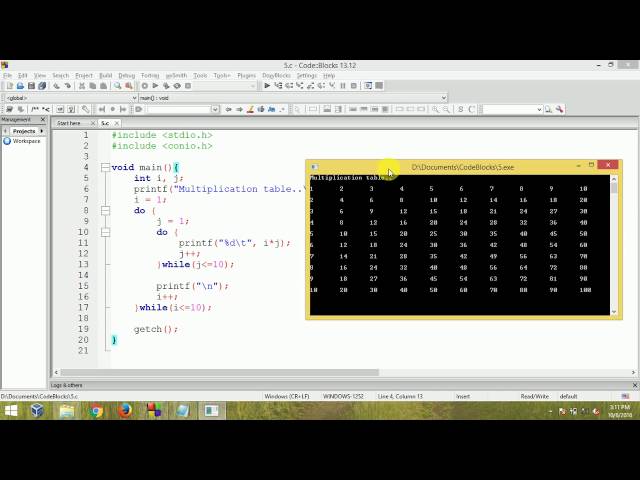
Task: Click the wrench icon beside search box
Action: click(560, 109)
